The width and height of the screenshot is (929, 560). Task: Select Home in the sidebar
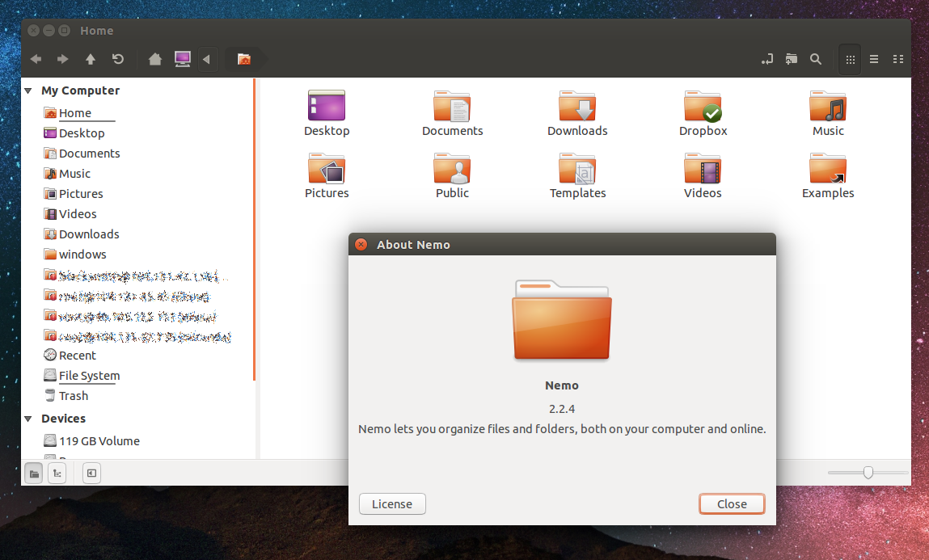click(x=75, y=113)
